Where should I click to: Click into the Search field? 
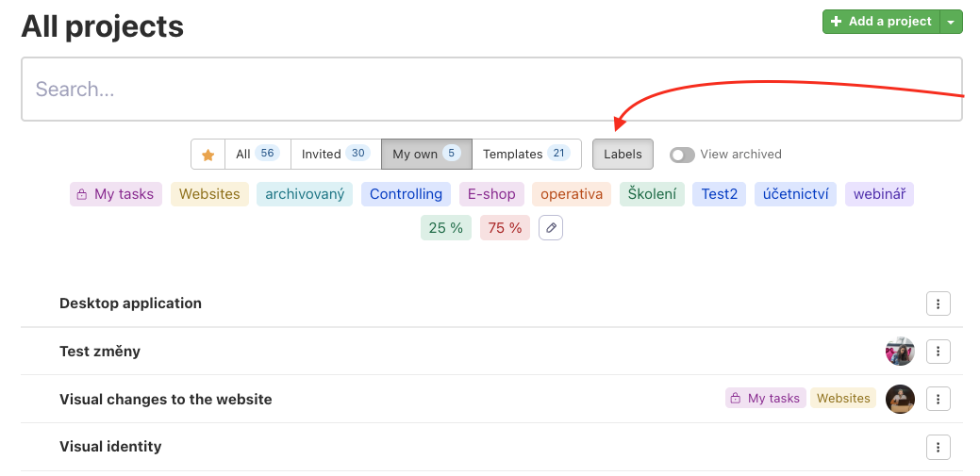click(x=491, y=90)
